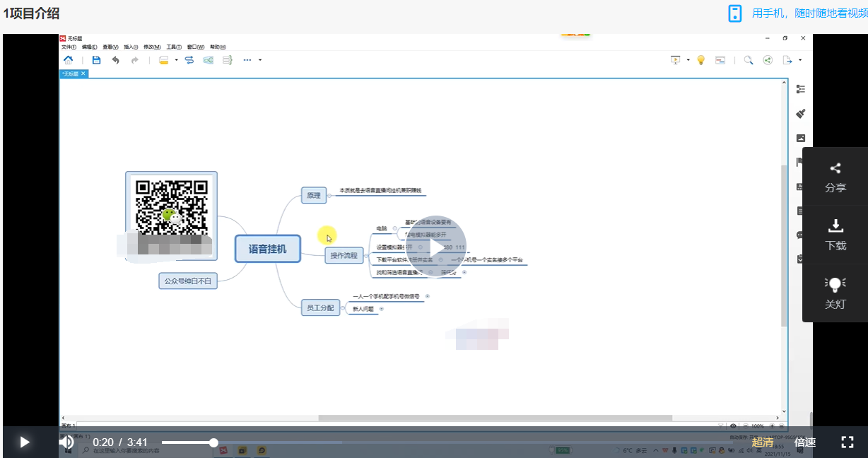Click the 100% zoom level in the status bar
Screen dimensions: 868x458
(x=757, y=426)
